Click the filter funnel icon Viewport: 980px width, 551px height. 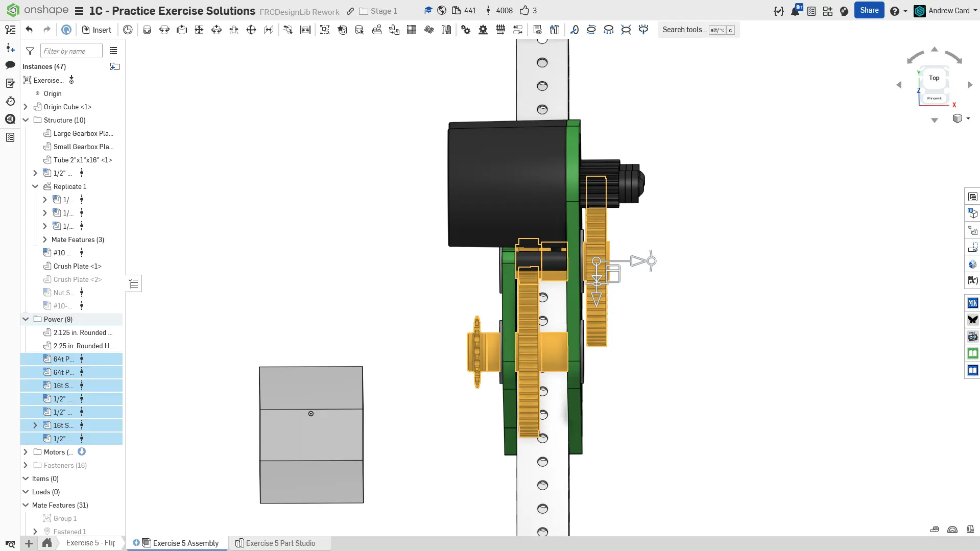[30, 51]
